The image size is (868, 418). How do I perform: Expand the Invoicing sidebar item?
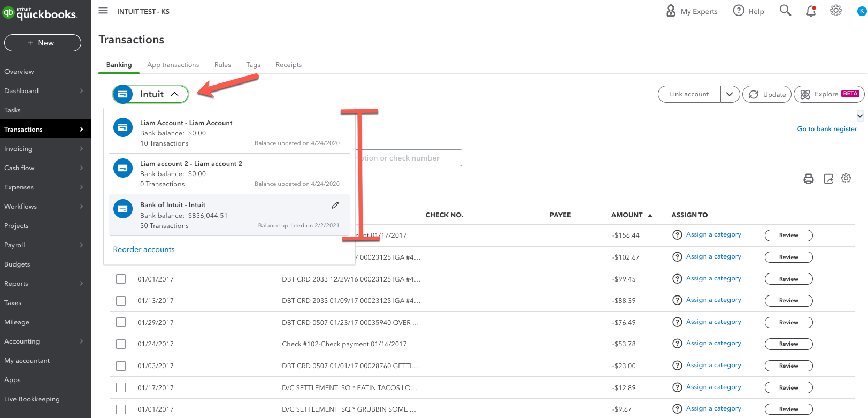(81, 149)
